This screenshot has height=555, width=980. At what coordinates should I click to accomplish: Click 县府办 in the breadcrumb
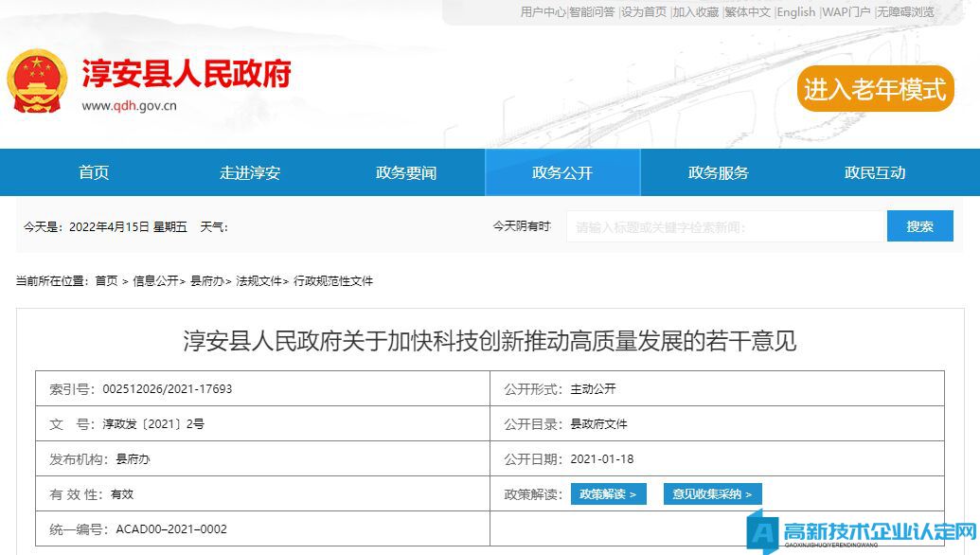coord(206,281)
